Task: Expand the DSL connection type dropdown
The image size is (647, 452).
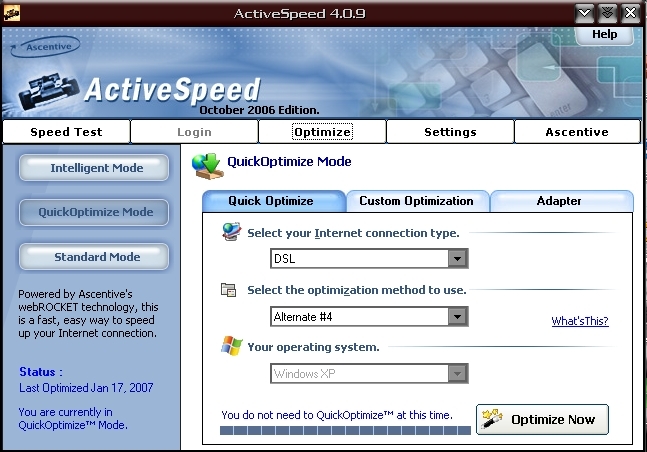Action: pyautogui.click(x=457, y=259)
